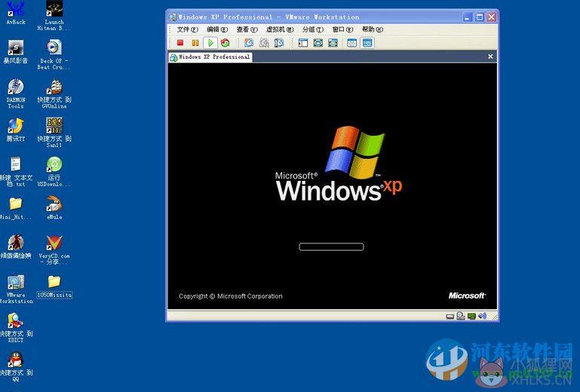Select the eMule desktop icon
580x392 pixels.
pos(54,207)
